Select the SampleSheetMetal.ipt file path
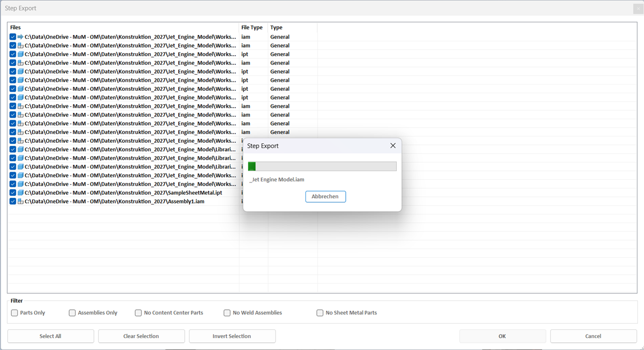Screen dimensions: 644x350 tap(123, 193)
